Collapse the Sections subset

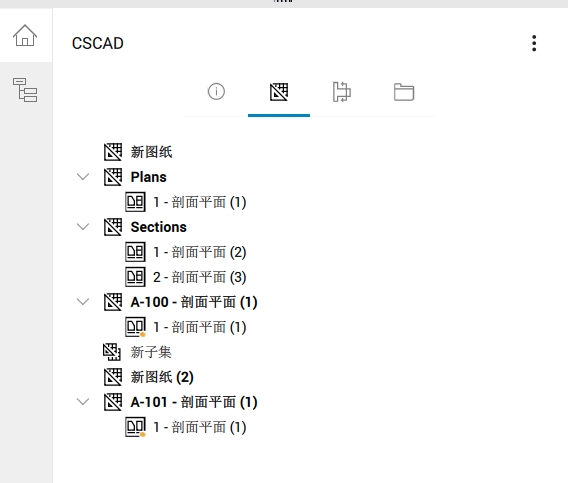83,227
